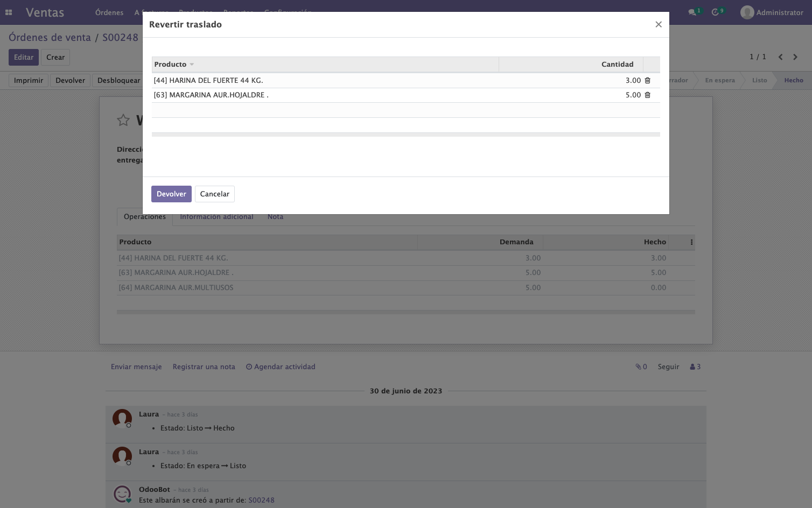Image resolution: width=812 pixels, height=508 pixels.
Task: Sort by Producto column arrow
Action: pos(192,65)
